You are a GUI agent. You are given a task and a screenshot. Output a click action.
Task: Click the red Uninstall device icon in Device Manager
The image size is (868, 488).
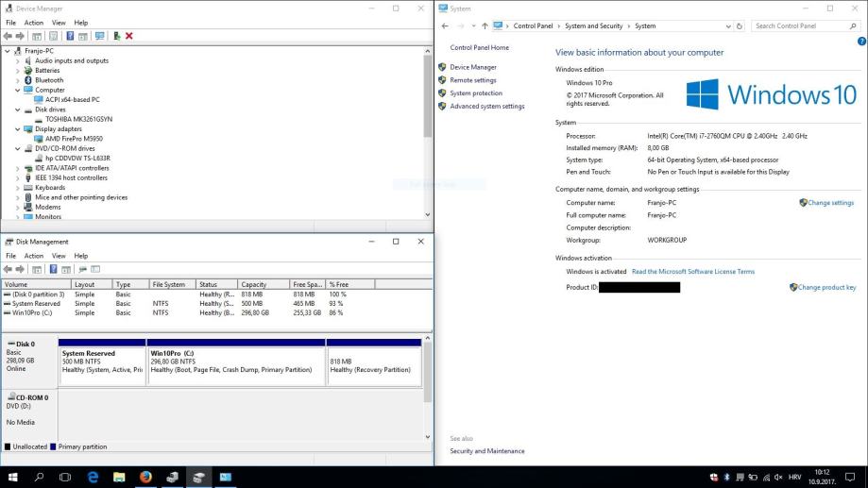coord(129,36)
